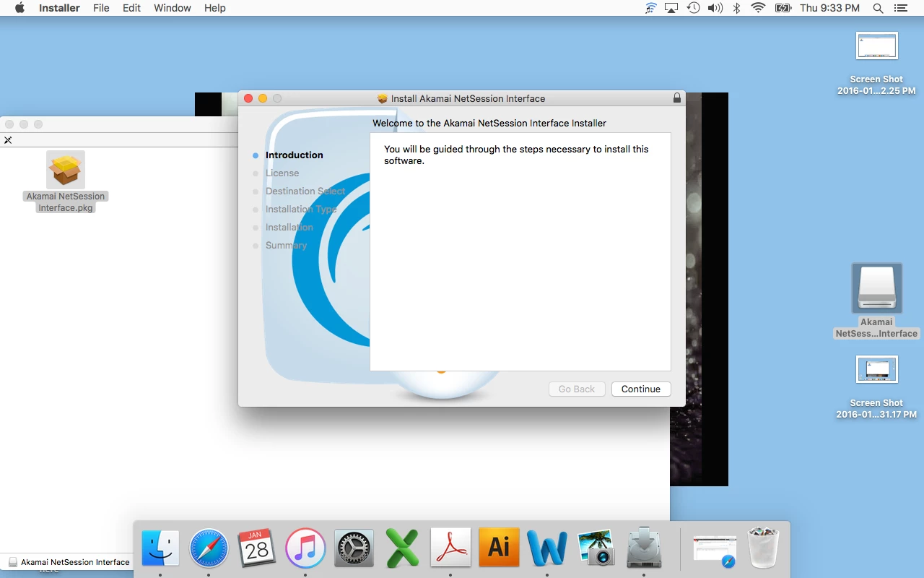
Task: Click the greyed Go Back button
Action: point(577,389)
